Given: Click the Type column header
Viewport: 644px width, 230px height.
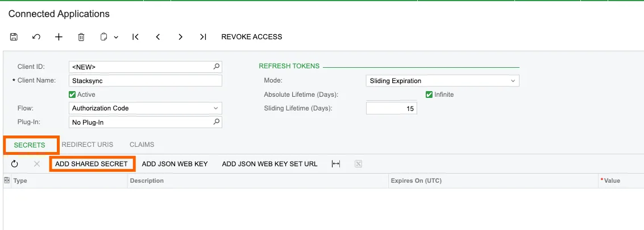Looking at the screenshot, I should pyautogui.click(x=69, y=180).
